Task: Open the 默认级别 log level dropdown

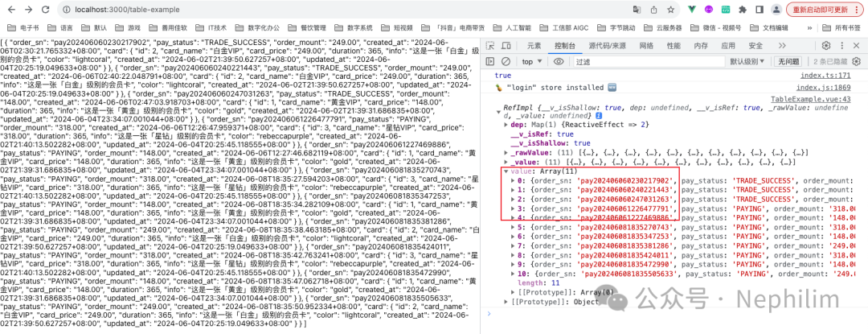Action: pos(748,61)
